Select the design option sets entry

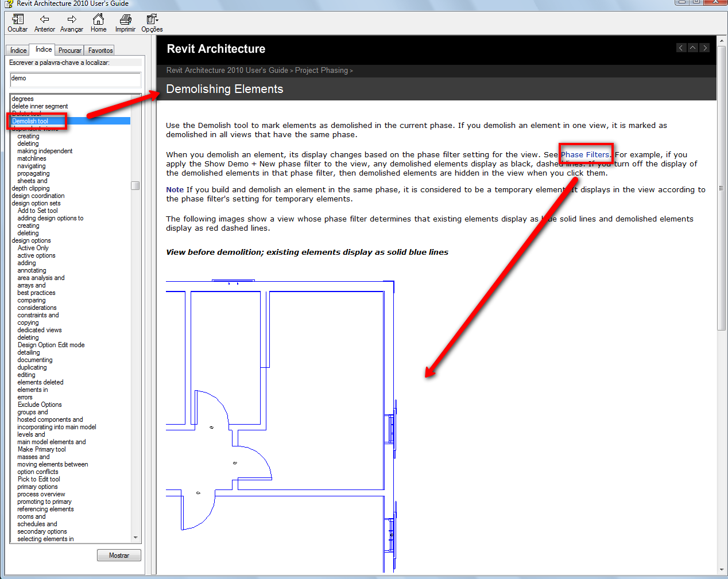[36, 203]
